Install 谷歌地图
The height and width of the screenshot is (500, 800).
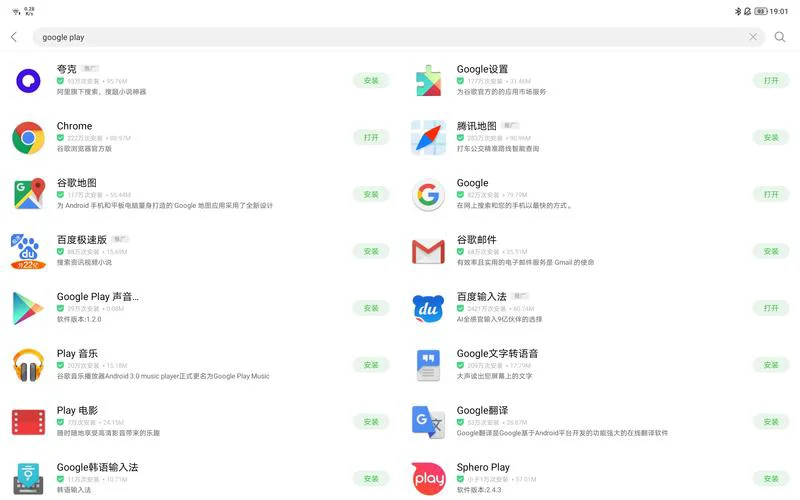pyautogui.click(x=371, y=194)
